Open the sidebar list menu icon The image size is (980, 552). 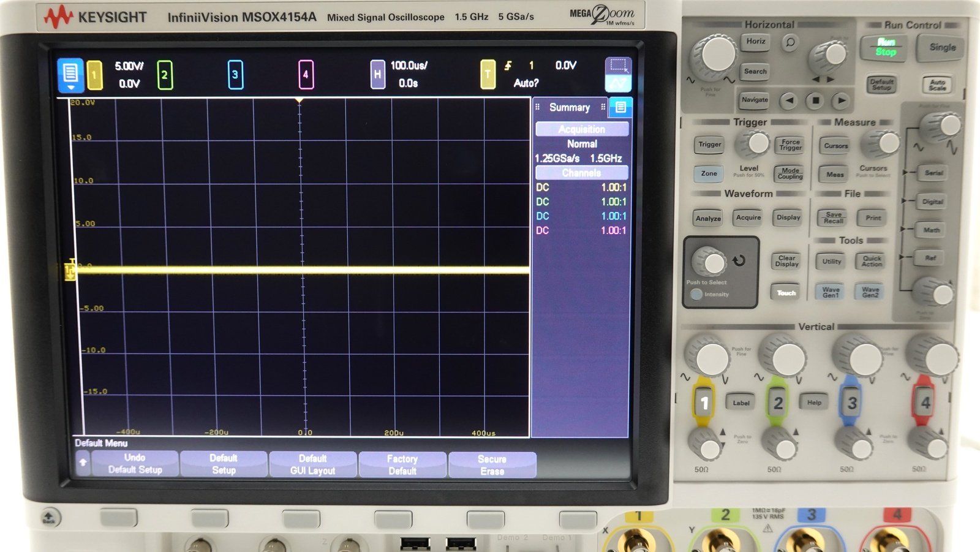pyautogui.click(x=620, y=107)
